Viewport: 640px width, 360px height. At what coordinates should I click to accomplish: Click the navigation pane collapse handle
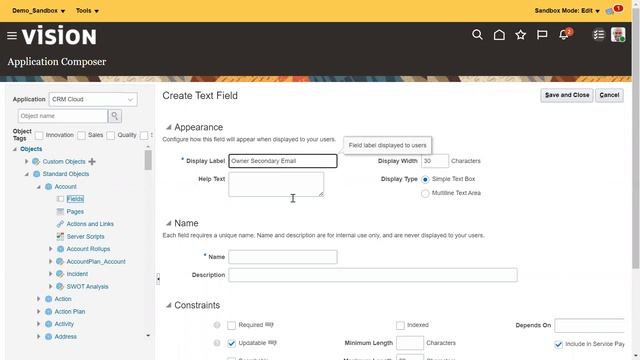coord(158,279)
